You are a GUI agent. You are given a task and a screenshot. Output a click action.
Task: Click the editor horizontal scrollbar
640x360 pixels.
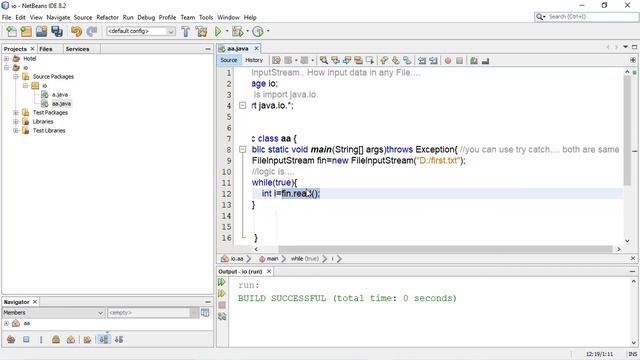coord(445,249)
